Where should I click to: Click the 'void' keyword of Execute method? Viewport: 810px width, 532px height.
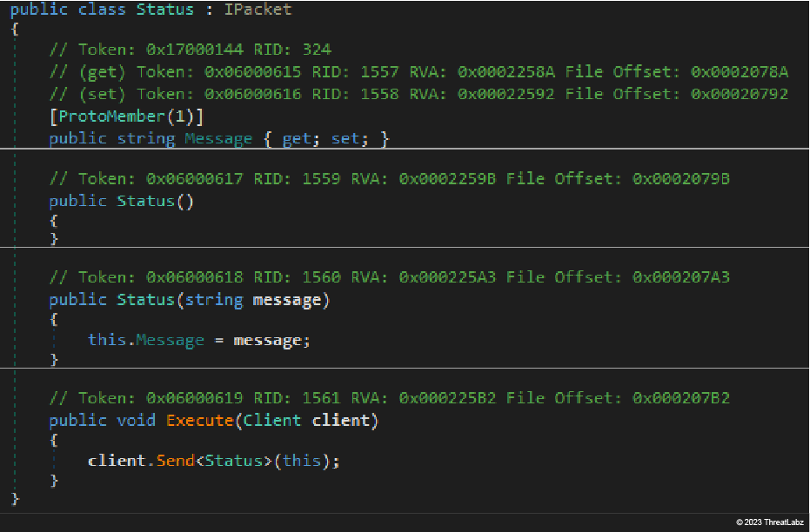click(x=136, y=421)
